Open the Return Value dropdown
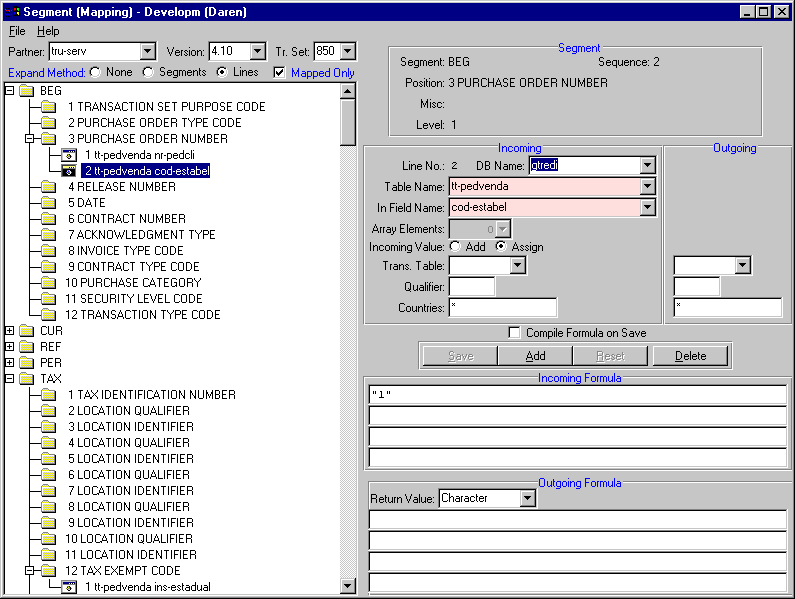This screenshot has height=599, width=795. pos(527,498)
